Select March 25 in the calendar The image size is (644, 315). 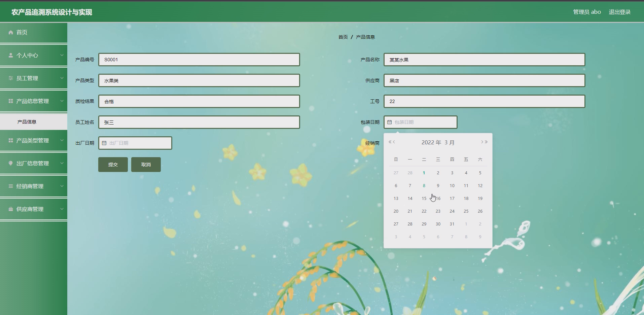tap(466, 211)
